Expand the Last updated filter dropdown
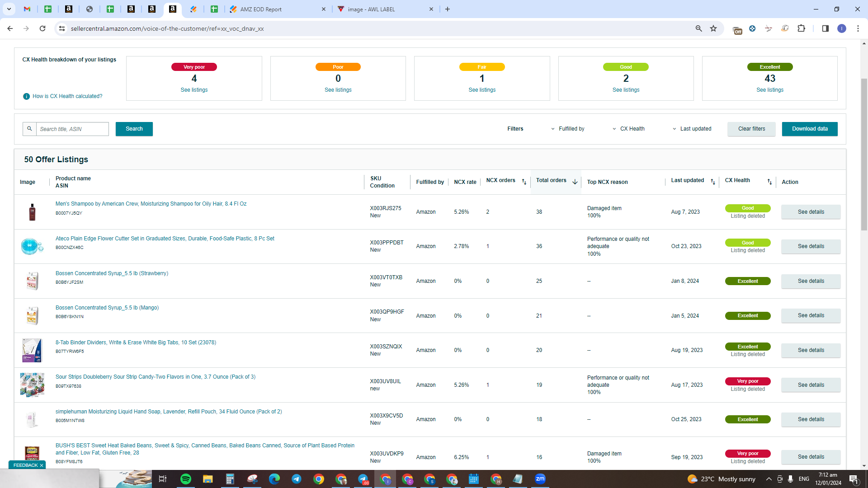This screenshot has height=488, width=868. 692,129
